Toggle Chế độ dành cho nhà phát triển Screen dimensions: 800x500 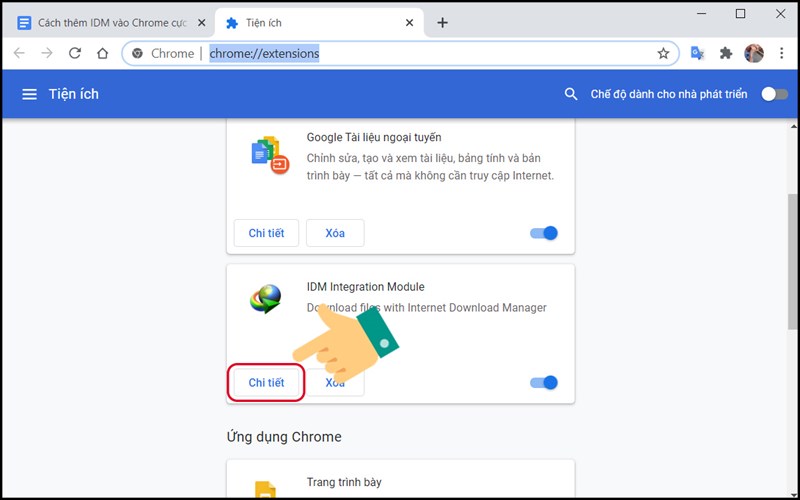click(x=774, y=94)
